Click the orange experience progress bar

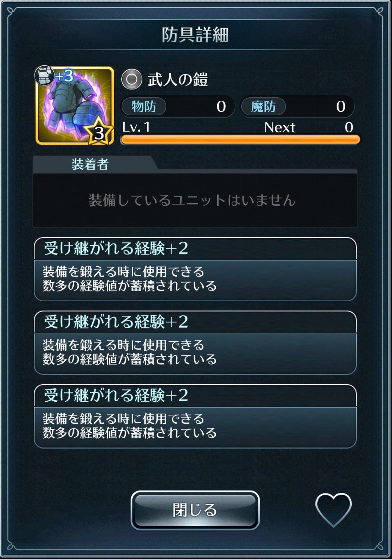tap(240, 140)
